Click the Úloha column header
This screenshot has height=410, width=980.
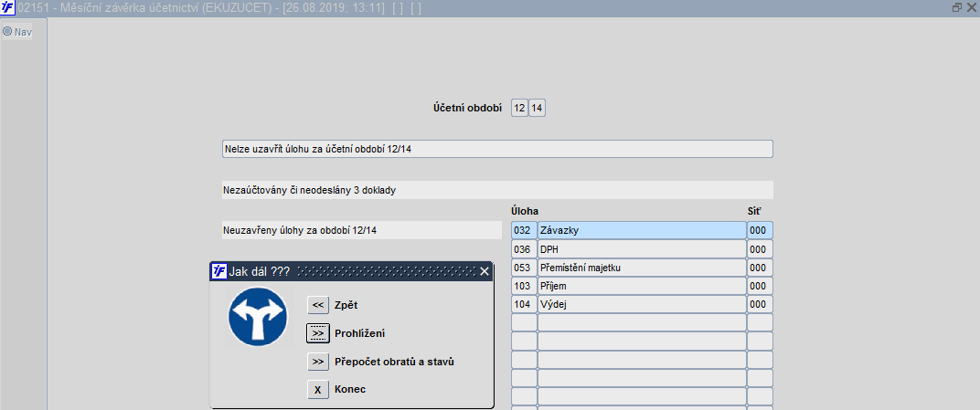[525, 211]
